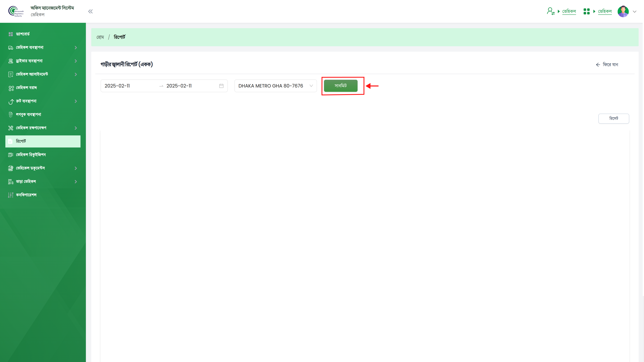
Task: Click ভেহিকল link next to role icon
Action: click(569, 11)
